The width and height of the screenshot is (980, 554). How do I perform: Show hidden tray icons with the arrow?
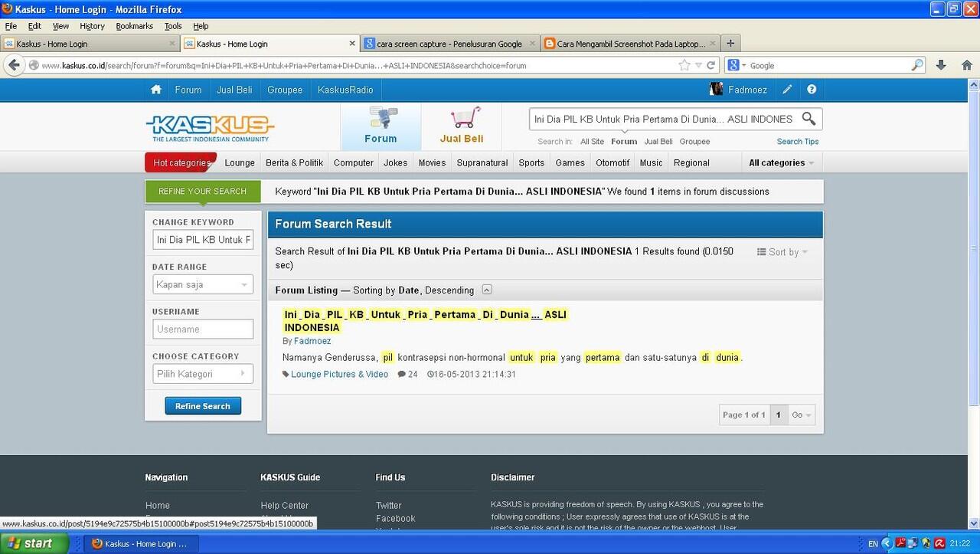tap(887, 544)
